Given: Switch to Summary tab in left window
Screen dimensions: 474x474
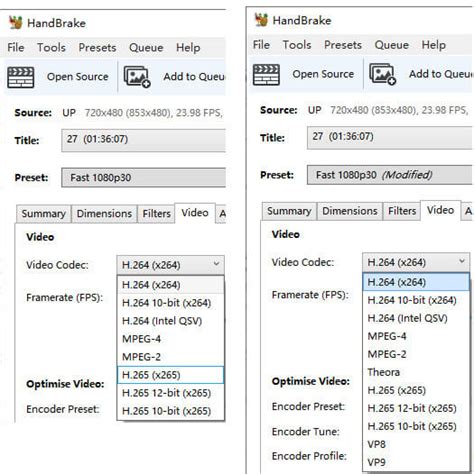Looking at the screenshot, I should 44,214.
